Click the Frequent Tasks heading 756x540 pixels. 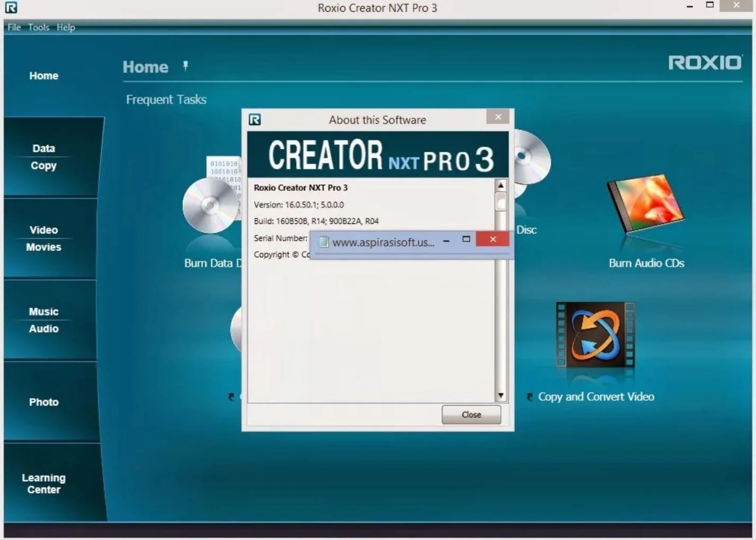click(x=166, y=100)
